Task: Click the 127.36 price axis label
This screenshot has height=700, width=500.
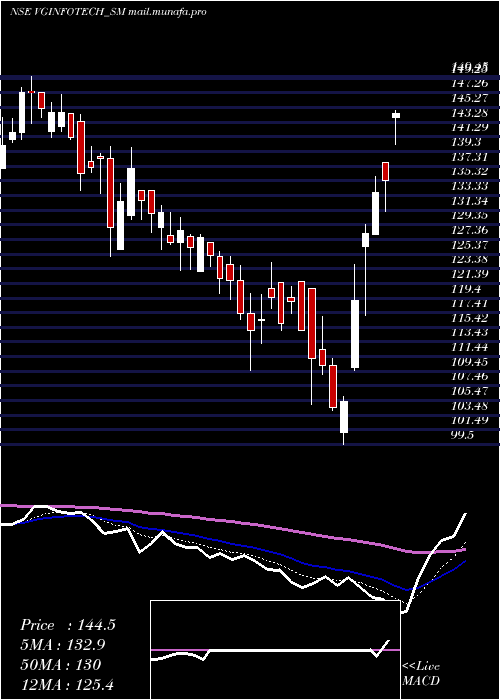Action: pyautogui.click(x=470, y=230)
